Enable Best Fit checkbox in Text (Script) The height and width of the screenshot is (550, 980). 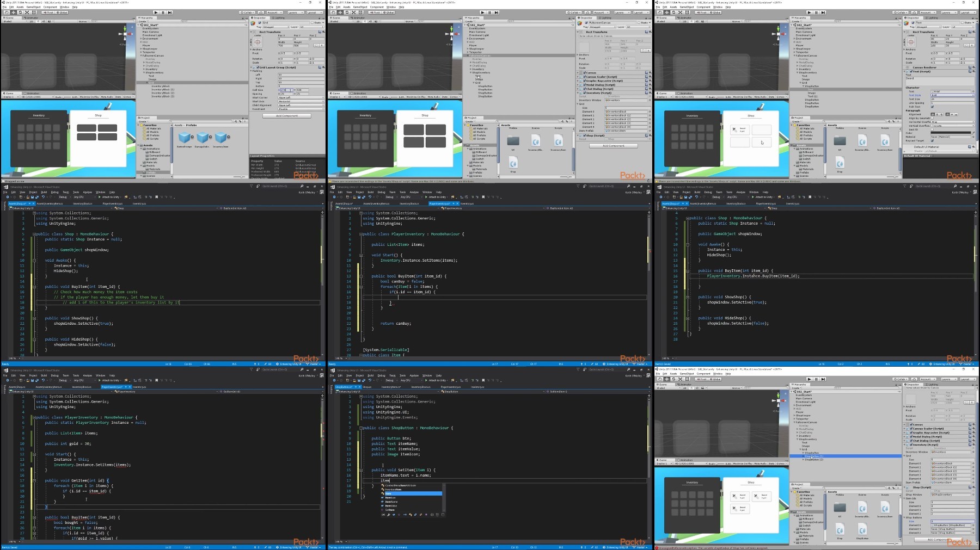(x=932, y=129)
